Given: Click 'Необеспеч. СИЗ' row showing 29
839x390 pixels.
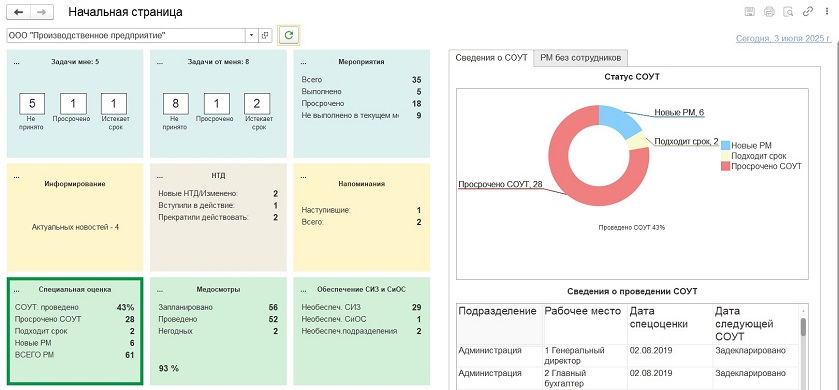Looking at the screenshot, I should click(361, 308).
